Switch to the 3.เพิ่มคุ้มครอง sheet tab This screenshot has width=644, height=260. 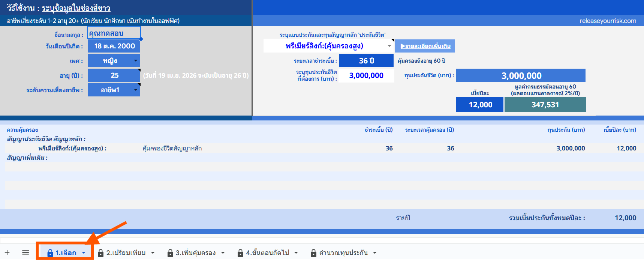pyautogui.click(x=195, y=253)
